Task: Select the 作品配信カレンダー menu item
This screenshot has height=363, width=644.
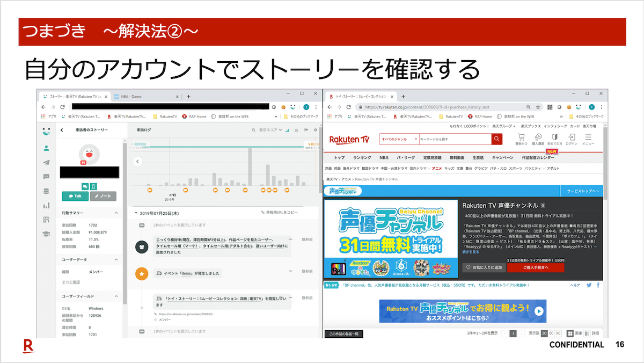Action: [538, 157]
